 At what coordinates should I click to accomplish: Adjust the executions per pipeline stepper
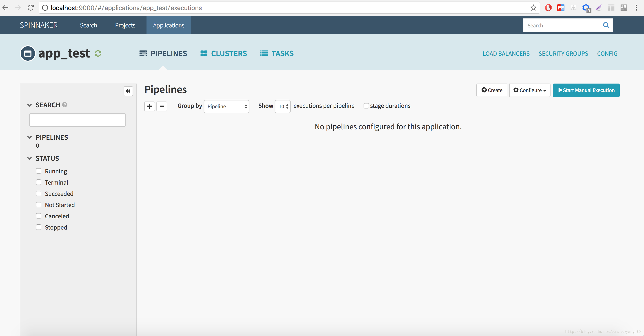pos(282,106)
